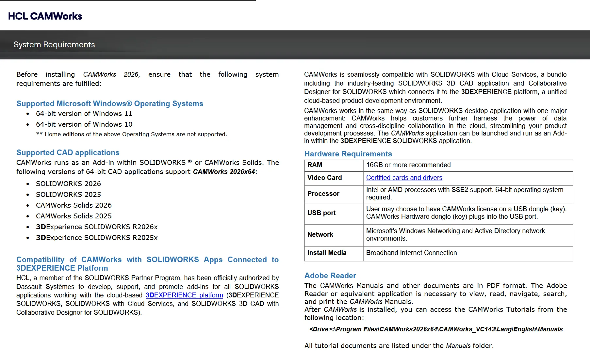The height and width of the screenshot is (364, 590).
Task: Click the HCL CAMWorks logo
Action: pos(45,16)
